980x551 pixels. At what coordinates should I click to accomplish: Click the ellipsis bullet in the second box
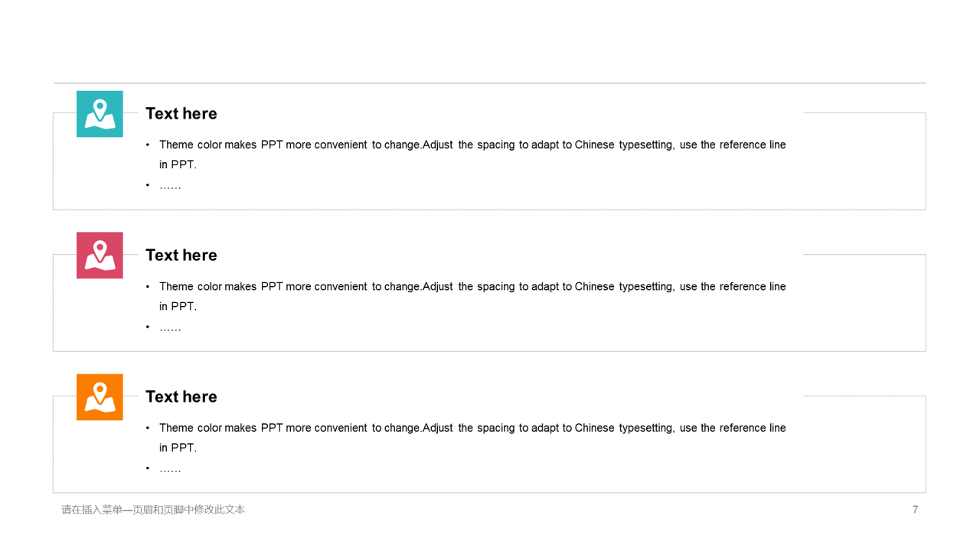pos(170,327)
